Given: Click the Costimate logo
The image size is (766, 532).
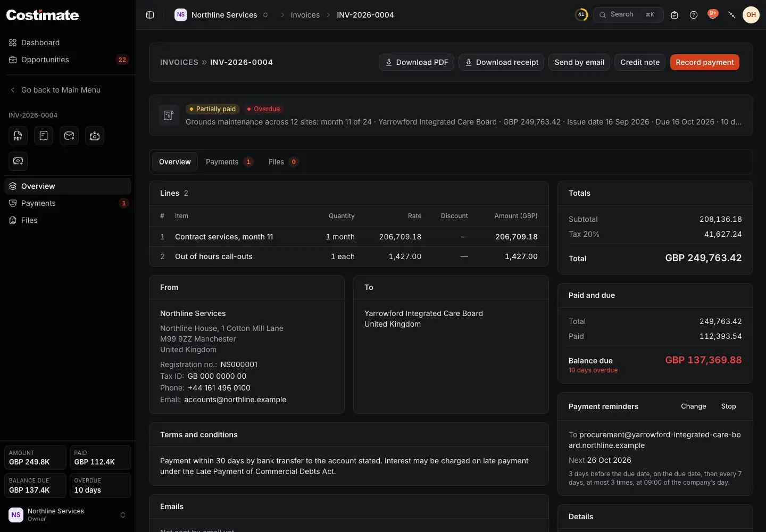Looking at the screenshot, I should [x=43, y=15].
